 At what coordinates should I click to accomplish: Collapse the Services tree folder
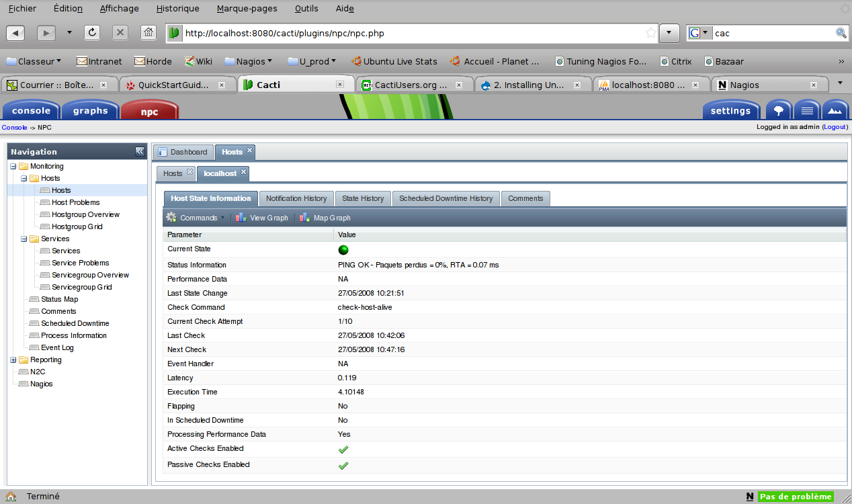click(x=24, y=239)
